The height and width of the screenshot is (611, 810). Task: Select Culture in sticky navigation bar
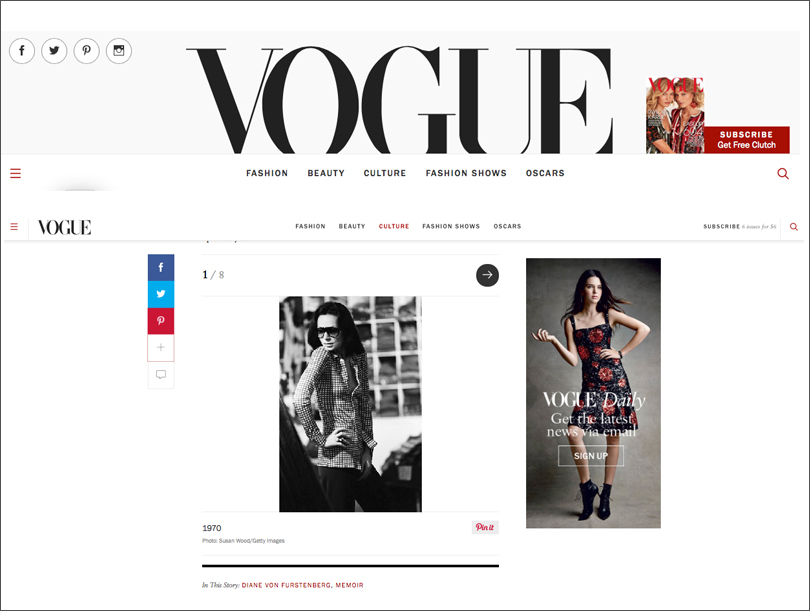pyautogui.click(x=394, y=226)
